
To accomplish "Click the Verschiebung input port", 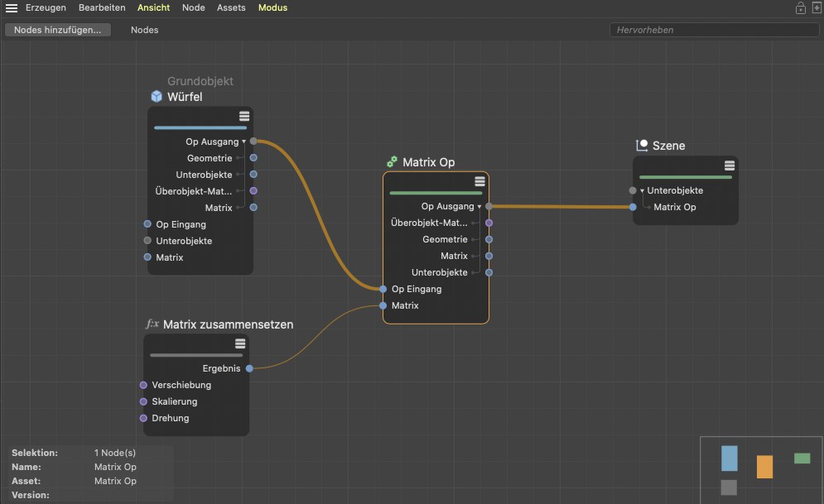I will click(143, 385).
